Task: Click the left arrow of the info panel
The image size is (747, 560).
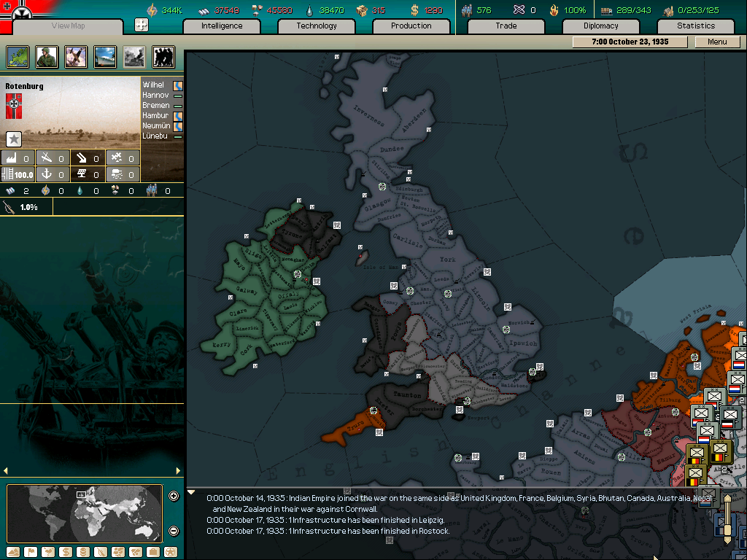Action: 7,471
